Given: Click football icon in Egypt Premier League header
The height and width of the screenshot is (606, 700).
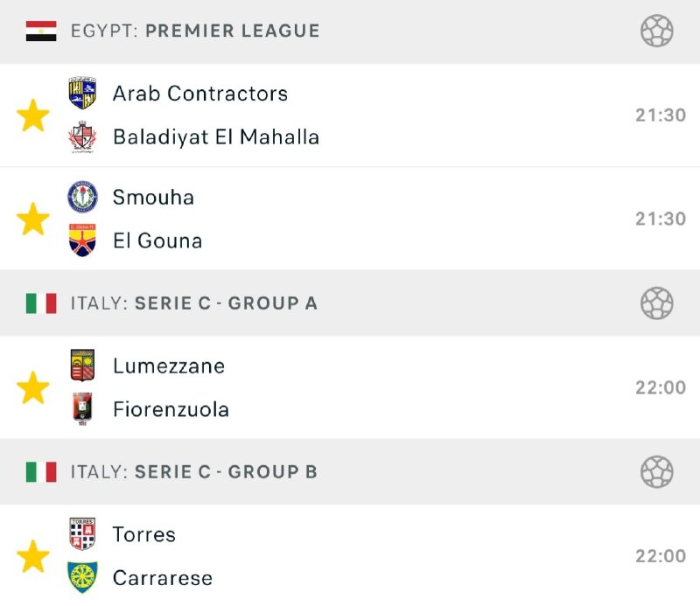Looking at the screenshot, I should [x=656, y=31].
